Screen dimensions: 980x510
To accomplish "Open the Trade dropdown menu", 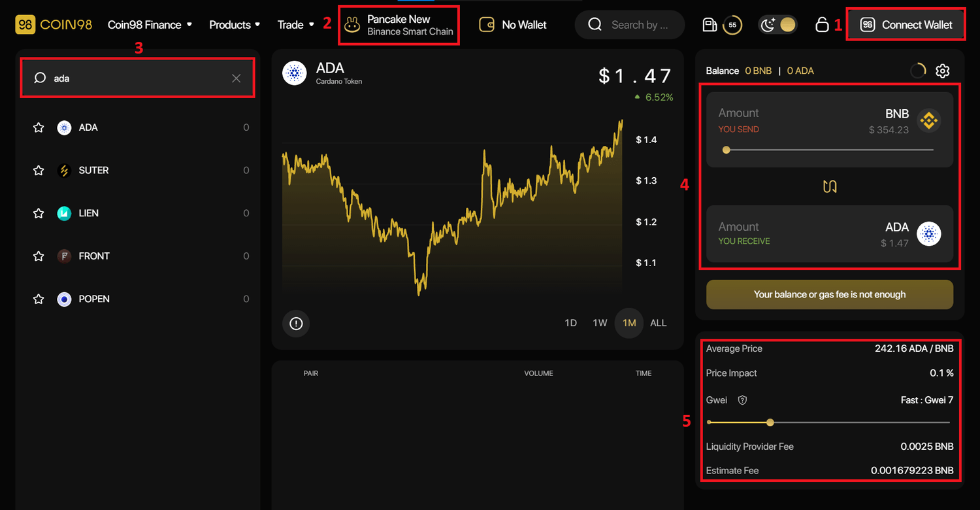I will coord(296,25).
